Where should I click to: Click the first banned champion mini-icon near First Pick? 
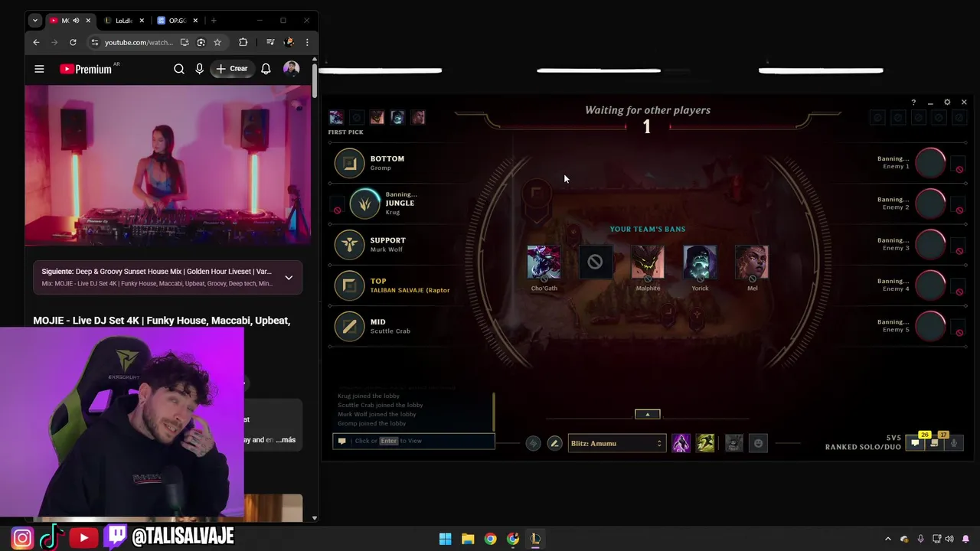coord(336,117)
